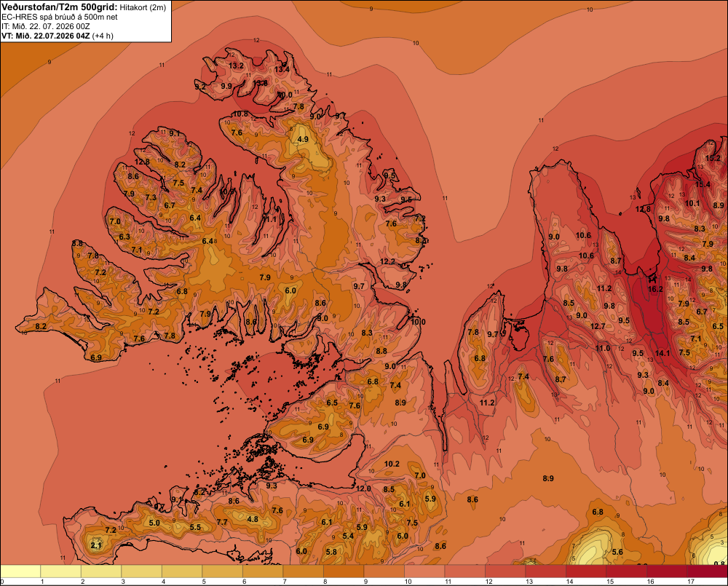Pick the 3–4 degree legend swatch
The image size is (728, 586).
(x=142, y=571)
